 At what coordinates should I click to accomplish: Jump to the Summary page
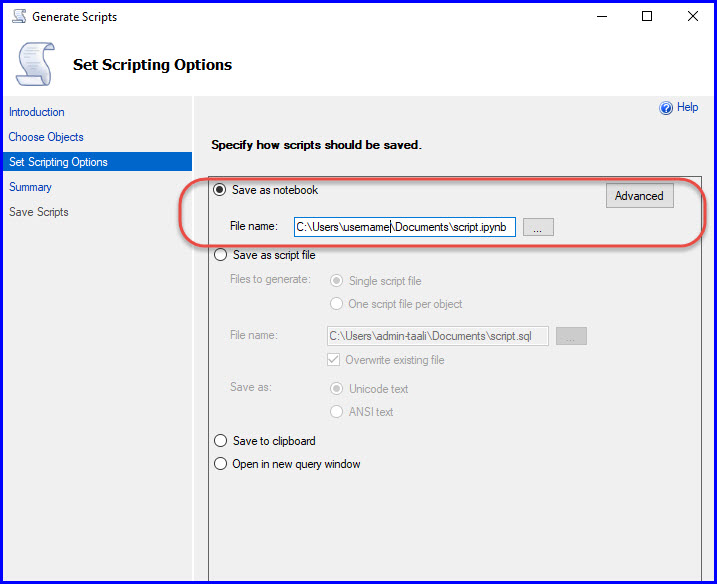[30, 187]
